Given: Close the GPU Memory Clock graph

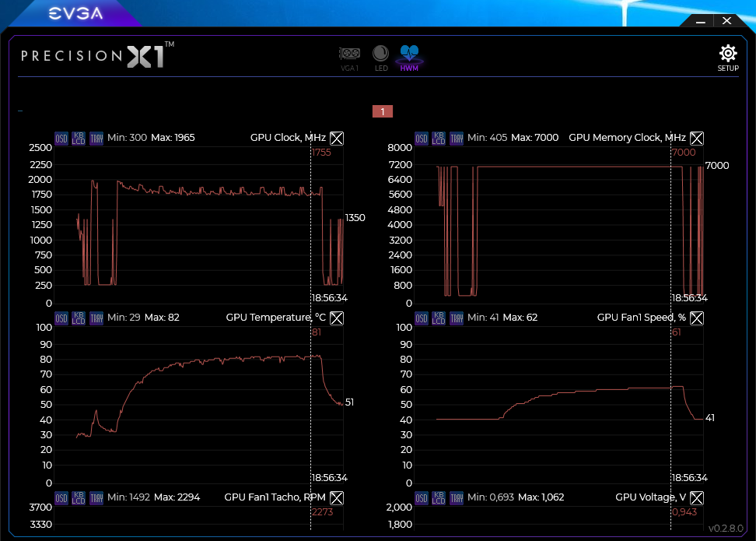Looking at the screenshot, I should point(697,139).
